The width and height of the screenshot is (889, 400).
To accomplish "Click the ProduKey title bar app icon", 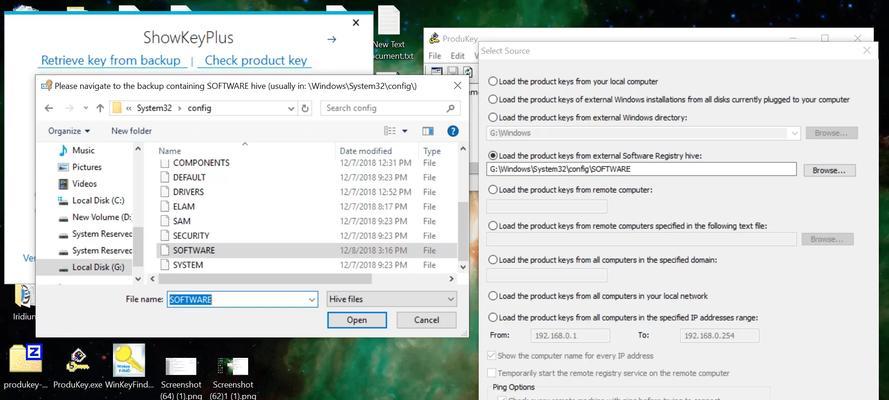I will [x=434, y=38].
